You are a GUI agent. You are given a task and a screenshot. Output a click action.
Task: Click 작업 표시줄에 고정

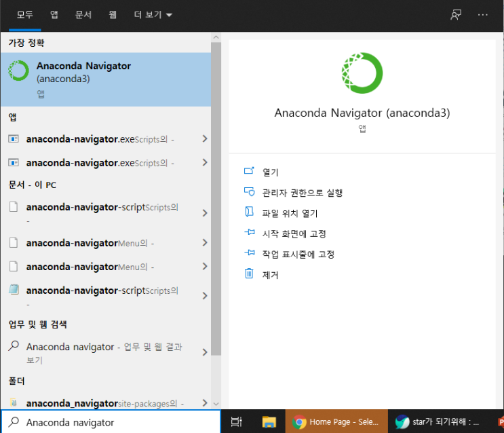(298, 255)
